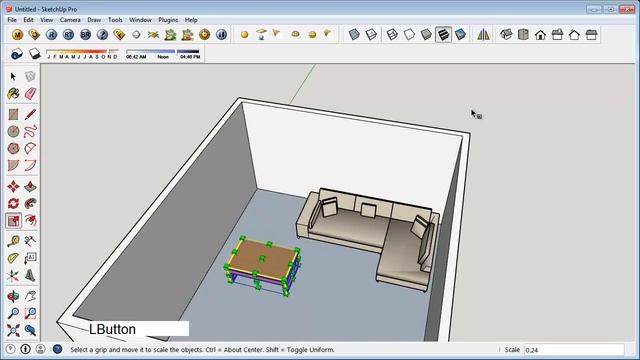This screenshot has height=360, width=640.
Task: Select the pink Eraser tool
Action: click(30, 93)
